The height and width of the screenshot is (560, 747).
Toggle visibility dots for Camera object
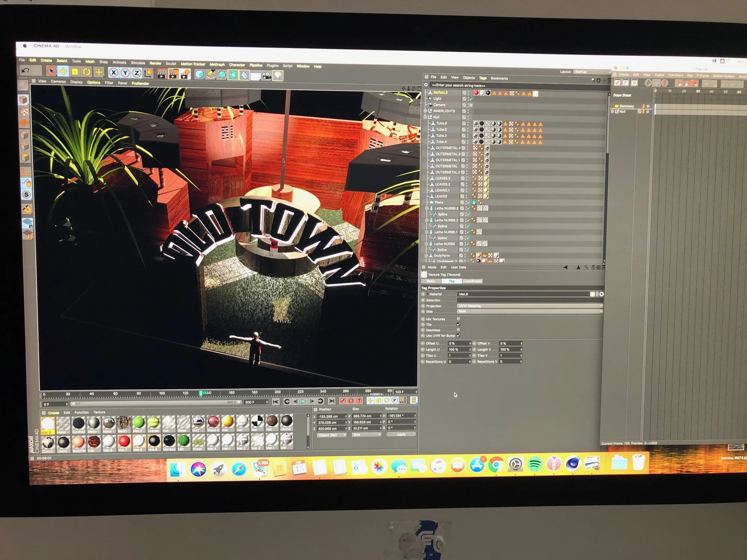click(468, 105)
